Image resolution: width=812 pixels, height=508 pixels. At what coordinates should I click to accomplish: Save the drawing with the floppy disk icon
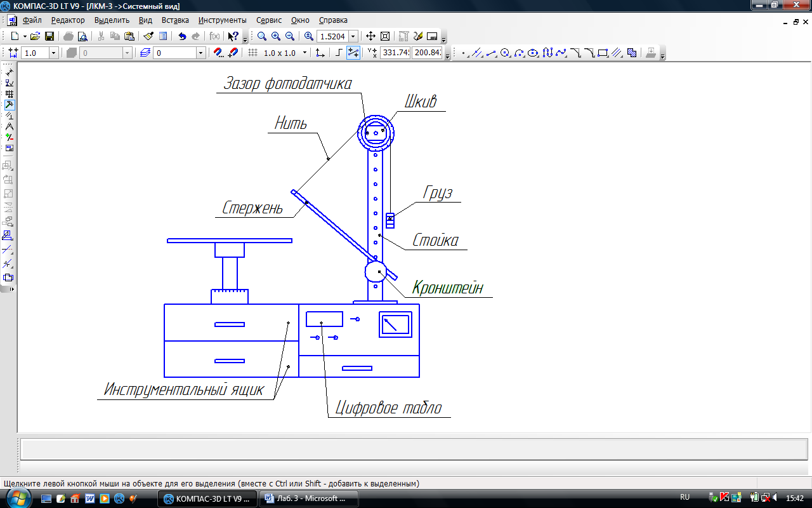[x=49, y=36]
